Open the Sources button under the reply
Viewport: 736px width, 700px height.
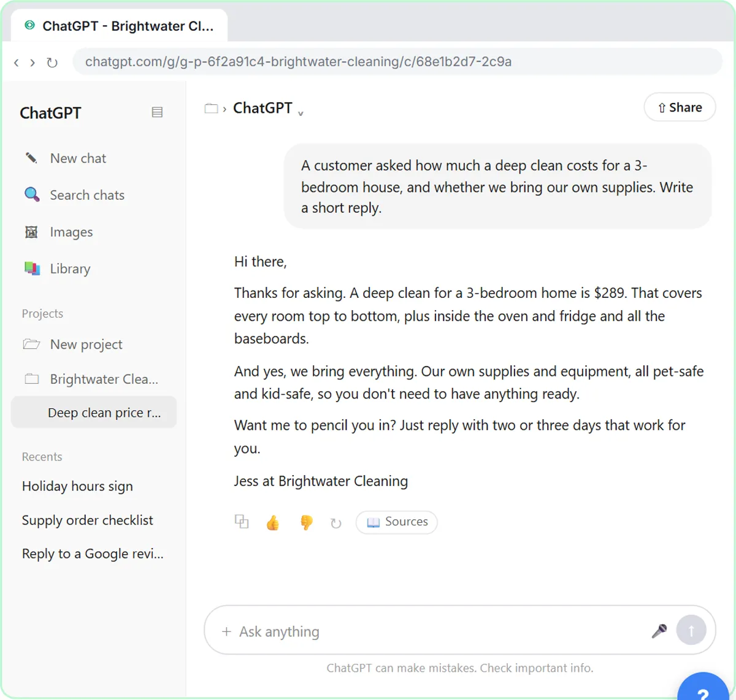coord(397,522)
